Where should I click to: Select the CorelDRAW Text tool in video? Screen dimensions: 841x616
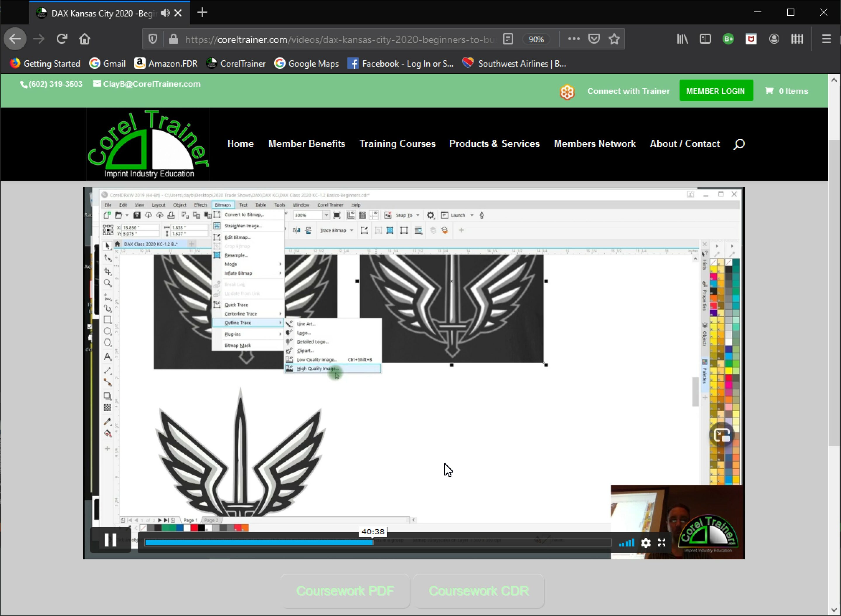coord(107,357)
